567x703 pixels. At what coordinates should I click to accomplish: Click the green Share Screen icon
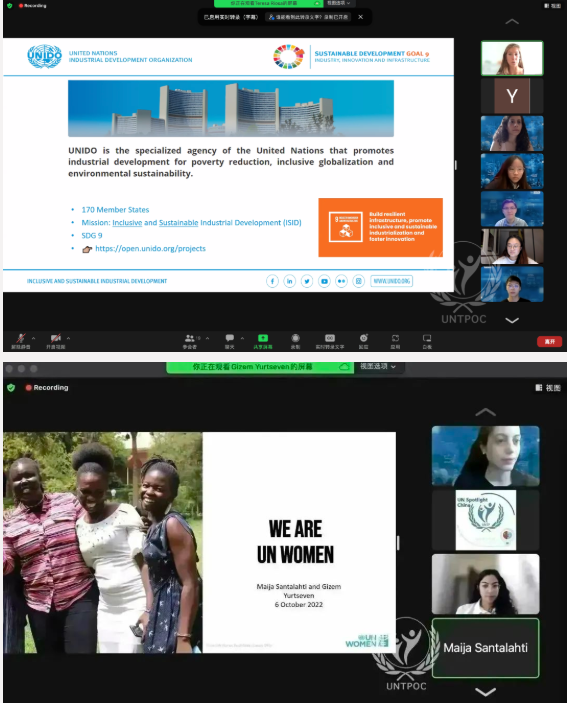263,338
